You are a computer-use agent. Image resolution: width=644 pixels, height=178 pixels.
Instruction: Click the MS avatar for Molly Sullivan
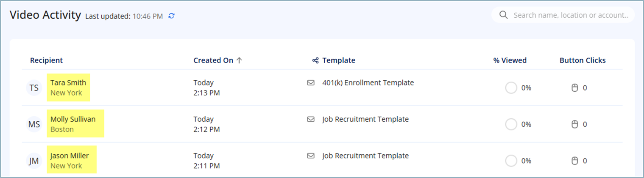[34, 124]
